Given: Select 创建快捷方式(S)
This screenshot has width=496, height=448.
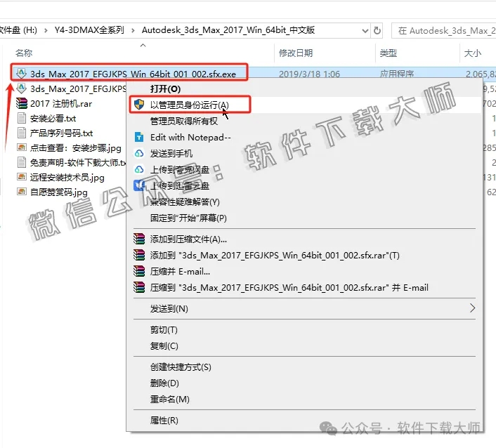Looking at the screenshot, I should pyautogui.click(x=181, y=367).
